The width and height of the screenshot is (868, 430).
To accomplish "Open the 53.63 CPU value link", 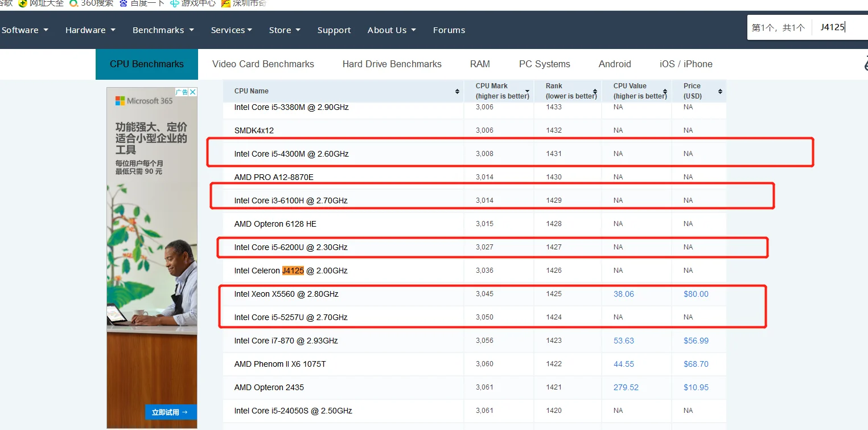I will [624, 341].
